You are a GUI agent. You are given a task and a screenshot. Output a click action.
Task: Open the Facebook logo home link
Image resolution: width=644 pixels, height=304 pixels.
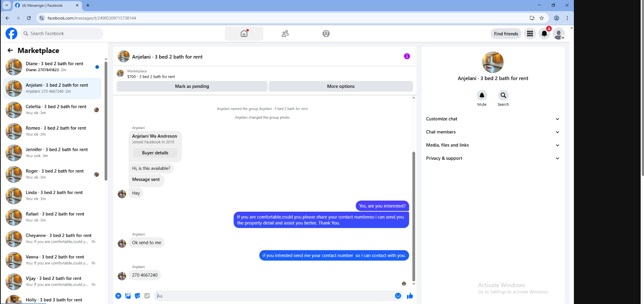pyautogui.click(x=11, y=33)
